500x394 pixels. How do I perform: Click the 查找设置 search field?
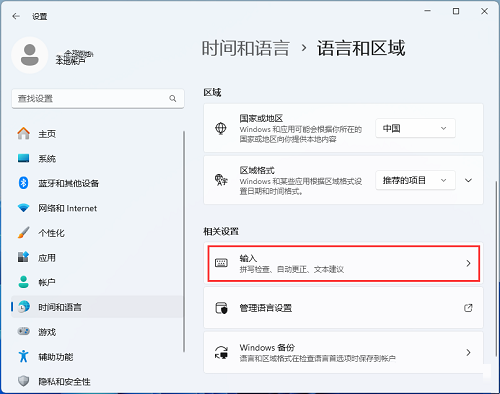click(98, 99)
